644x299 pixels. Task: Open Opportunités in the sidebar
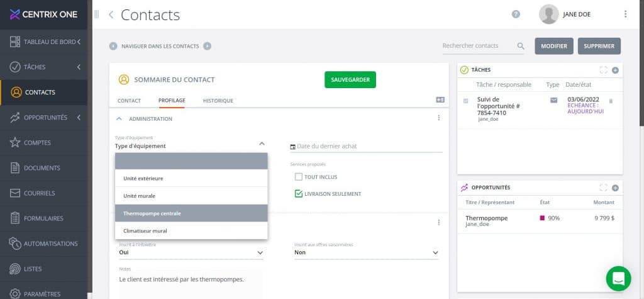(45, 117)
